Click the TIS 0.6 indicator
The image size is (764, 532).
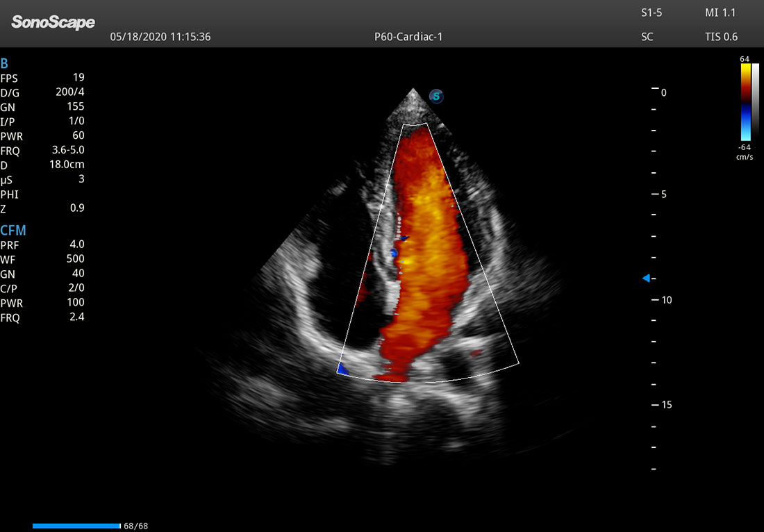(721, 37)
